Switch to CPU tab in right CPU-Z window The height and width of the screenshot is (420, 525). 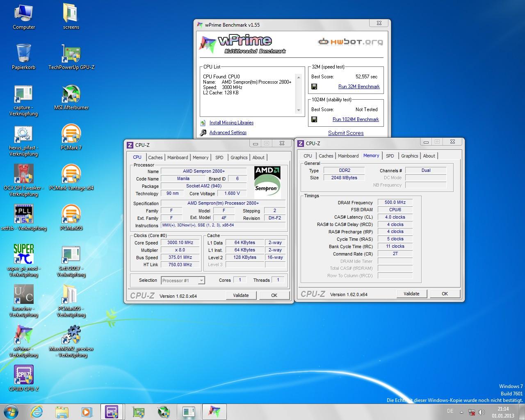click(308, 156)
